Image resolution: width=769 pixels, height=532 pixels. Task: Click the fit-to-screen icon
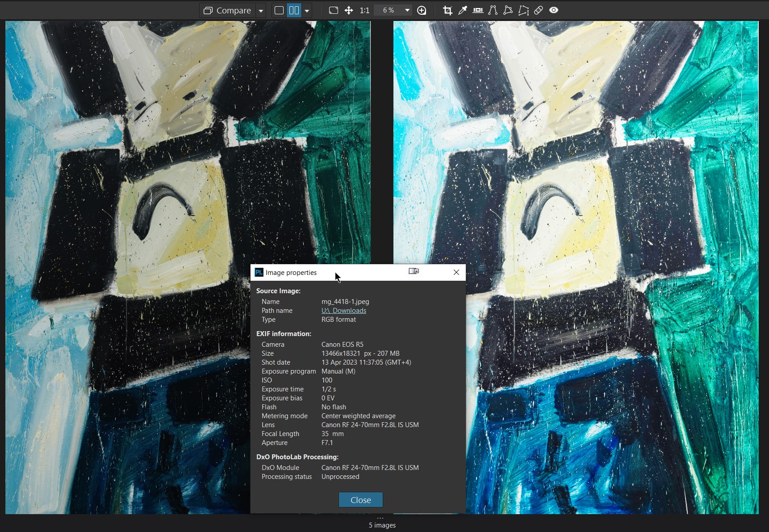334,10
